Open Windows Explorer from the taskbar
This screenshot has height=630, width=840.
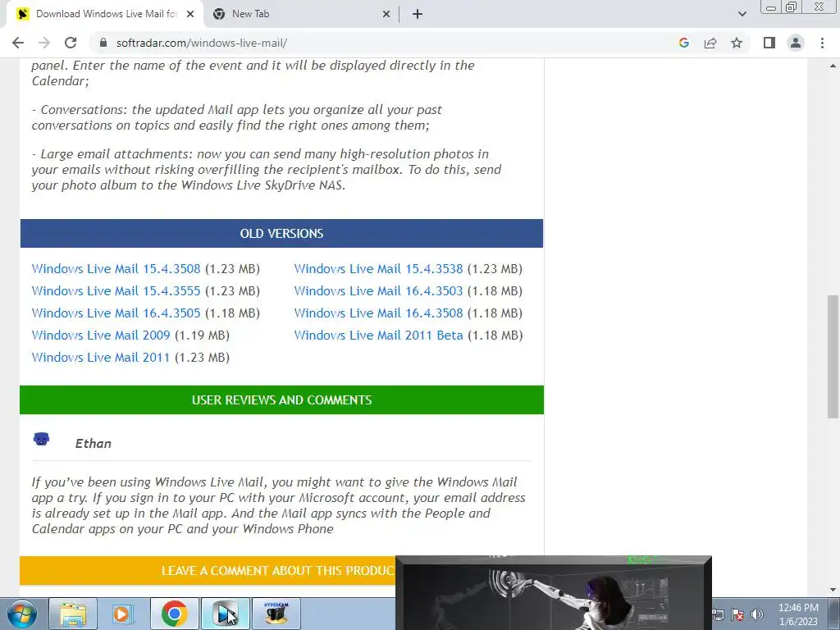[73, 614]
